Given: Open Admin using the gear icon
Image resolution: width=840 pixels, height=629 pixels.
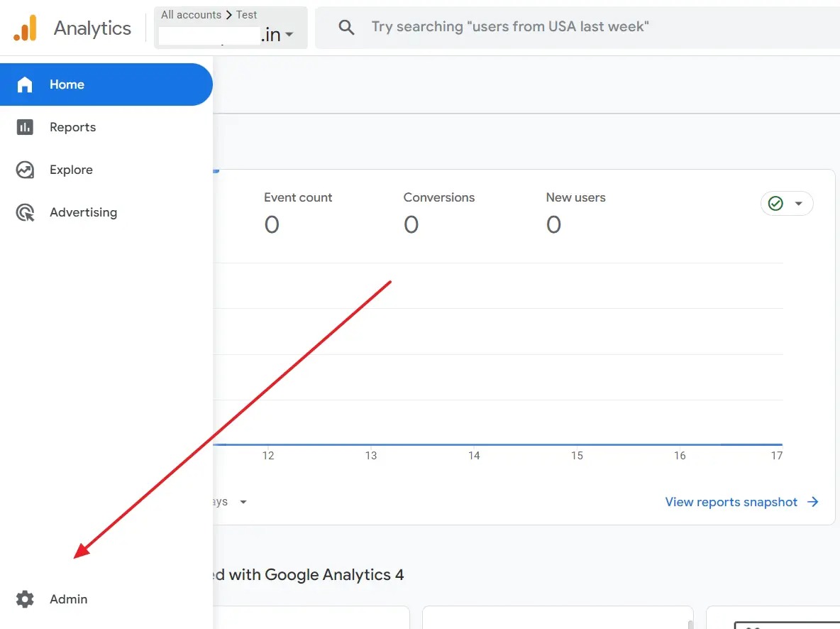Looking at the screenshot, I should pos(25,598).
